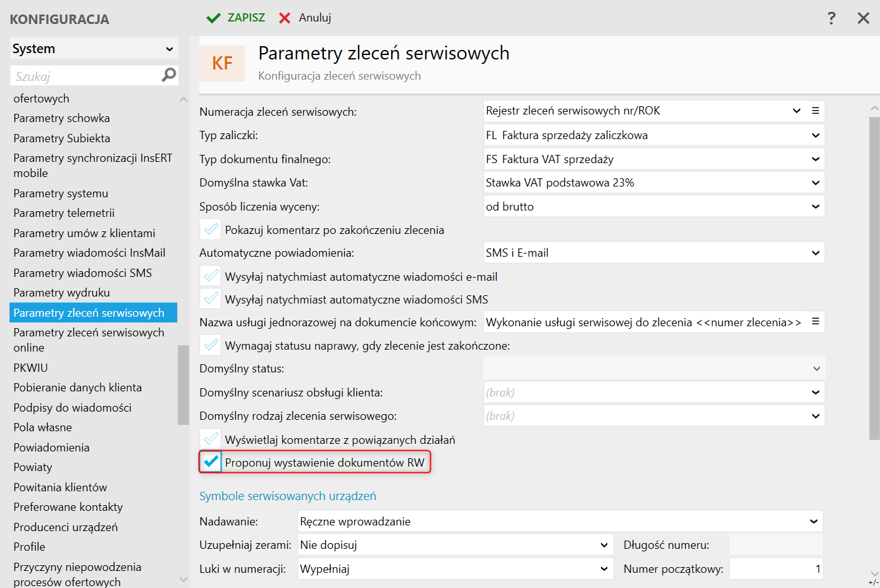The width and height of the screenshot is (880, 588).
Task: Expand the Automatyczne powiadomienia dropdown
Action: coord(815,253)
